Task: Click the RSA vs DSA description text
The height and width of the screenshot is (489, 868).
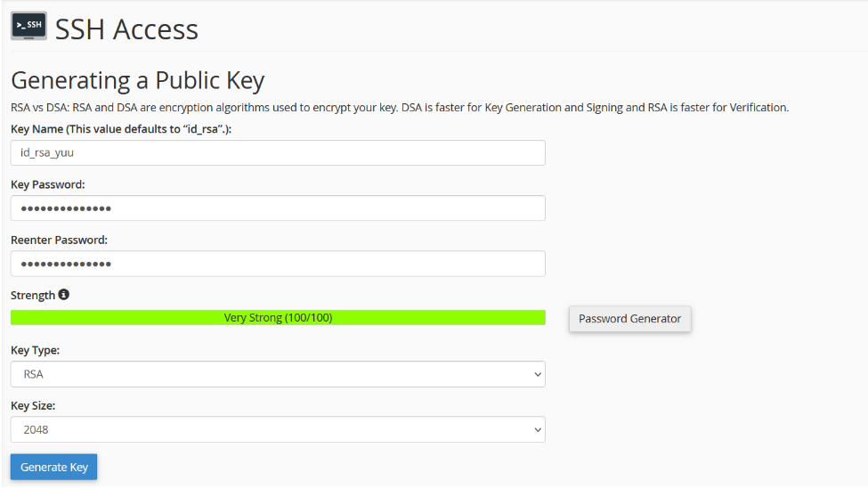Action: (399, 108)
